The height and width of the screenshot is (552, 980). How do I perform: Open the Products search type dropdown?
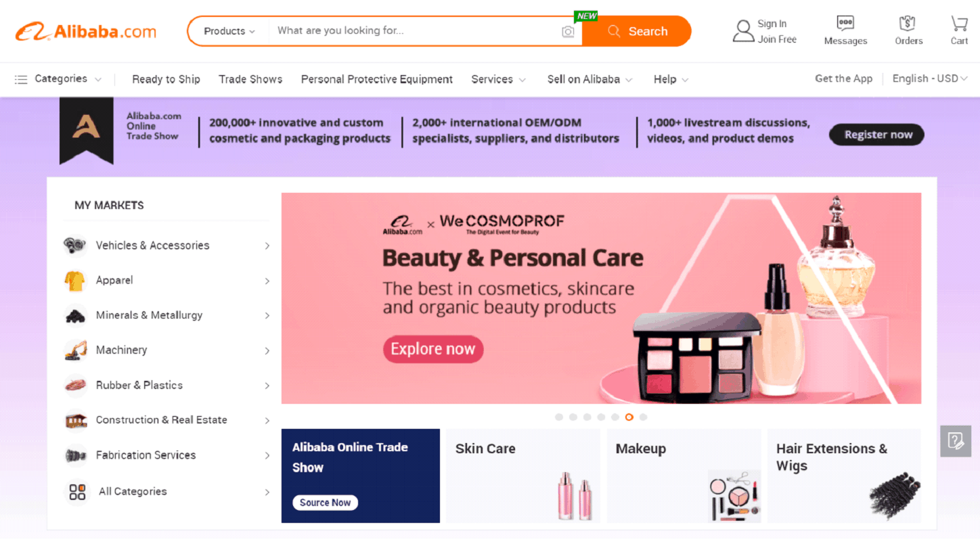point(229,31)
